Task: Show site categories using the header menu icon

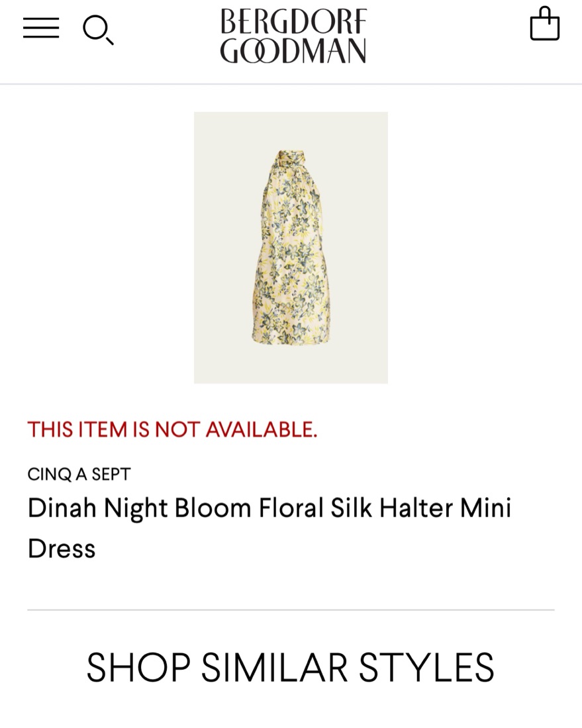Action: 41,28
